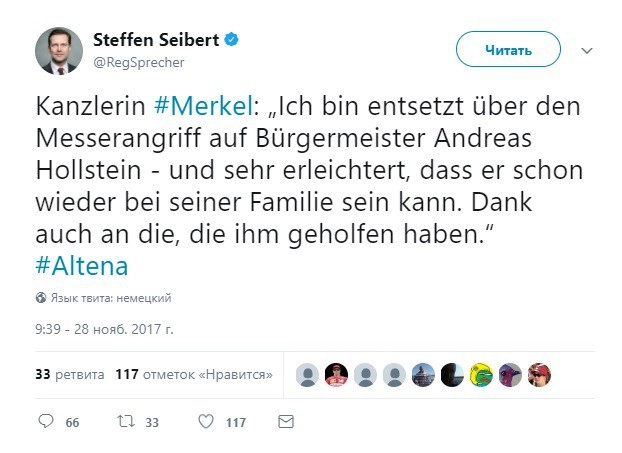The height and width of the screenshot is (453, 622).
Task: Click Steffen Seibert's profile photo
Action: pyautogui.click(x=59, y=50)
